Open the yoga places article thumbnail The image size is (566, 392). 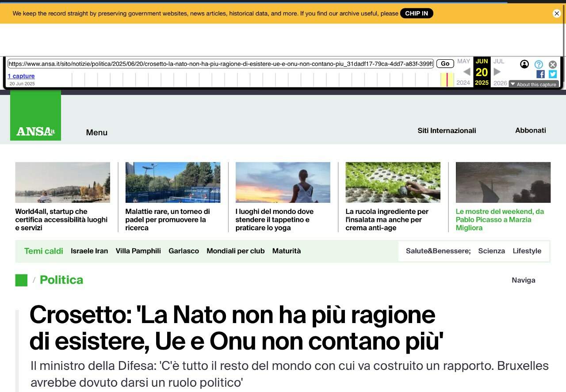(283, 183)
